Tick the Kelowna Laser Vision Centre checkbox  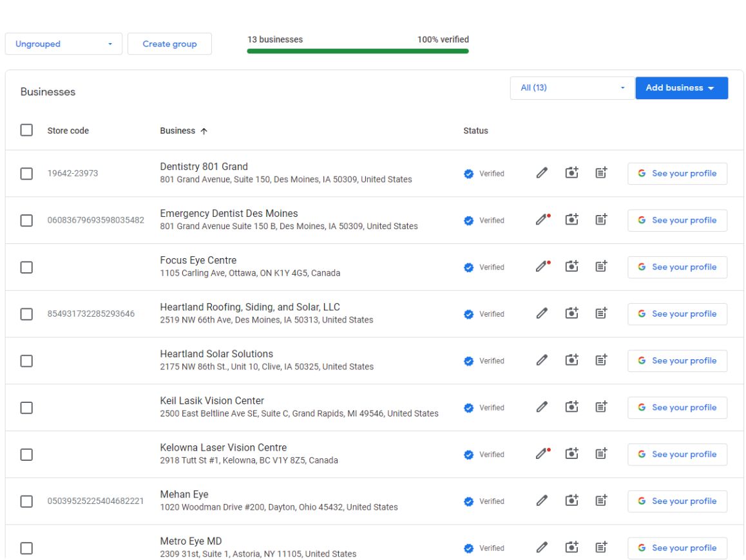(x=26, y=454)
